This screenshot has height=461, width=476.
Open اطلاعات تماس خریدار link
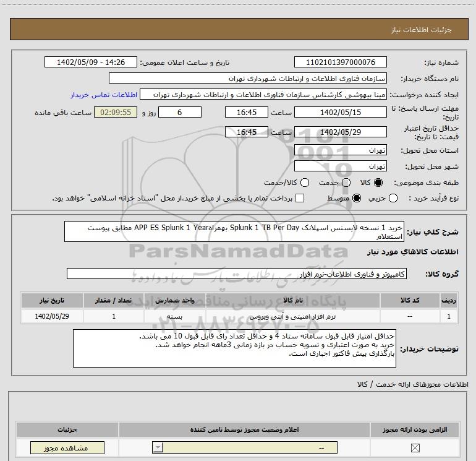[x=104, y=95]
